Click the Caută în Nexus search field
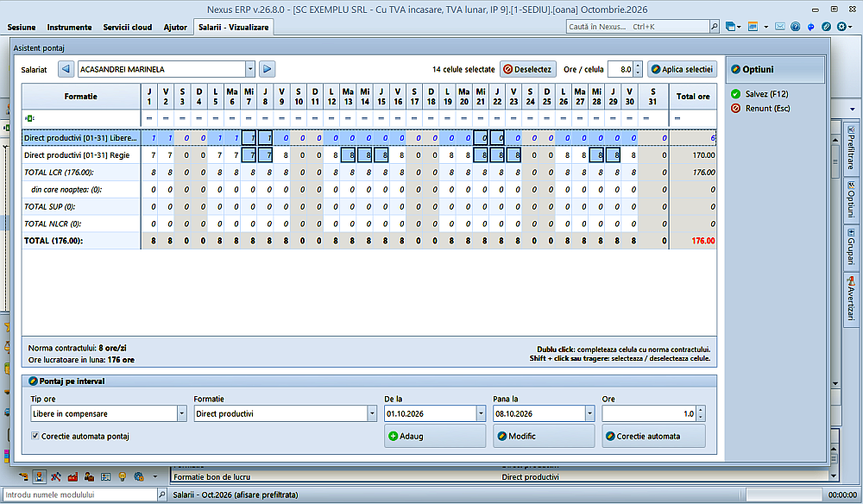The image size is (863, 504). 638,27
